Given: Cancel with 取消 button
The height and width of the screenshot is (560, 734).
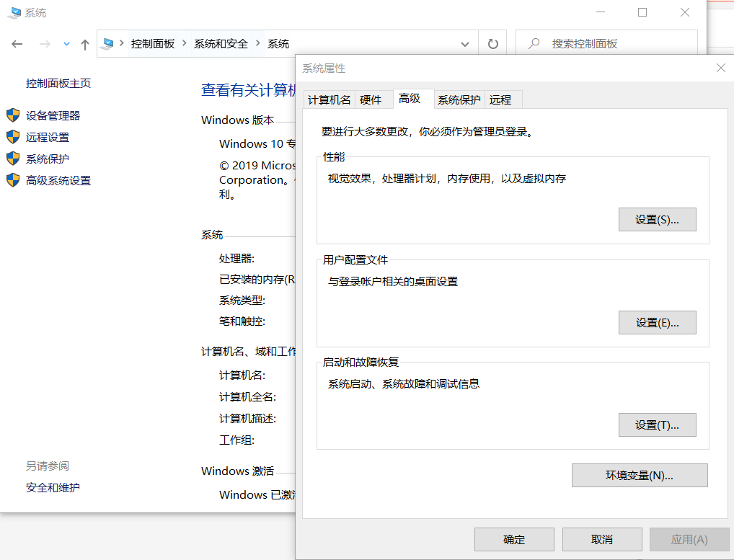Looking at the screenshot, I should 602,539.
